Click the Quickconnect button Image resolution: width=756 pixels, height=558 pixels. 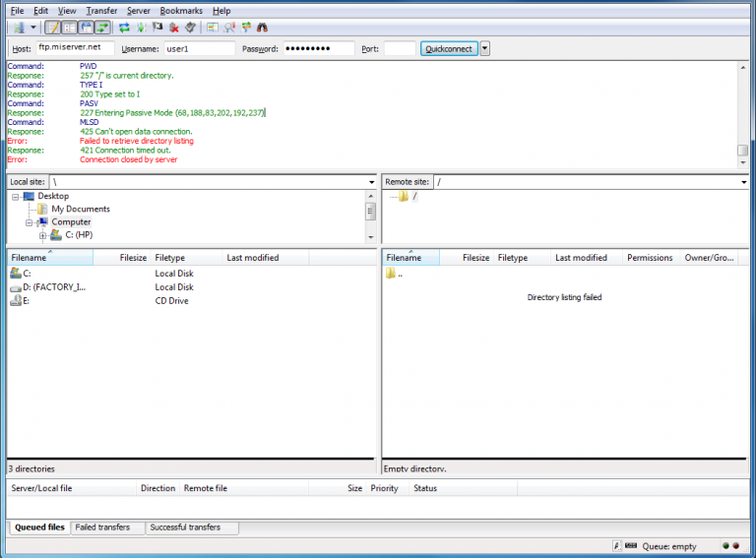449,48
